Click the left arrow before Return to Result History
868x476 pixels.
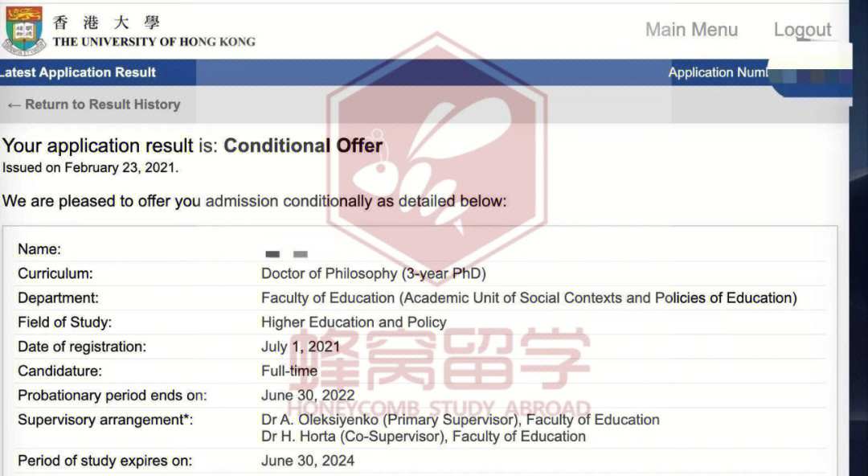click(14, 104)
